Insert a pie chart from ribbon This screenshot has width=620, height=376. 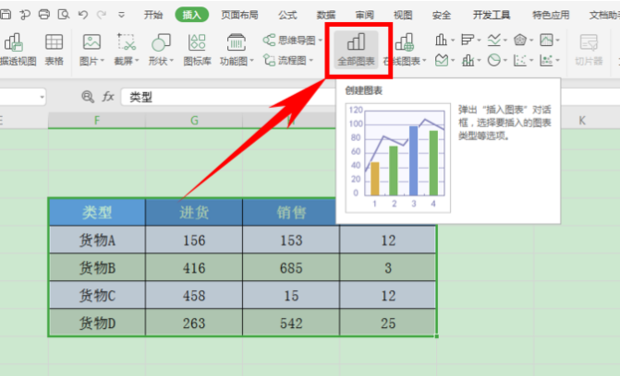(494, 60)
